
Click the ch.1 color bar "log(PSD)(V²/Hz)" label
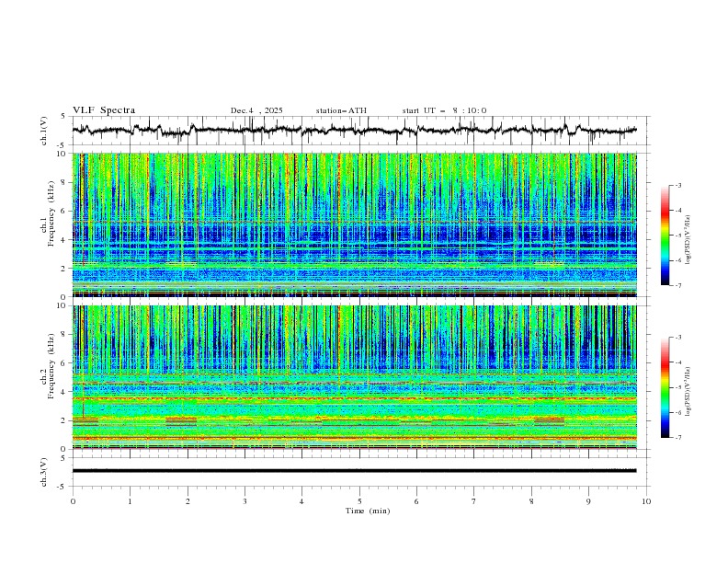coord(688,240)
